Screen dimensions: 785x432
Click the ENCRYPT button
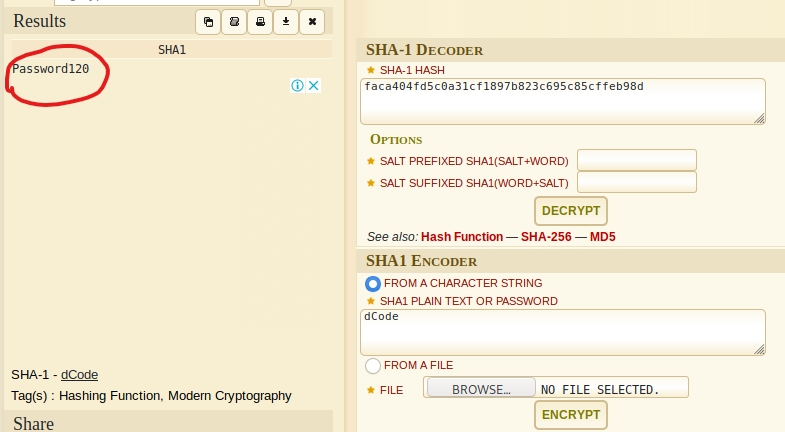571,414
